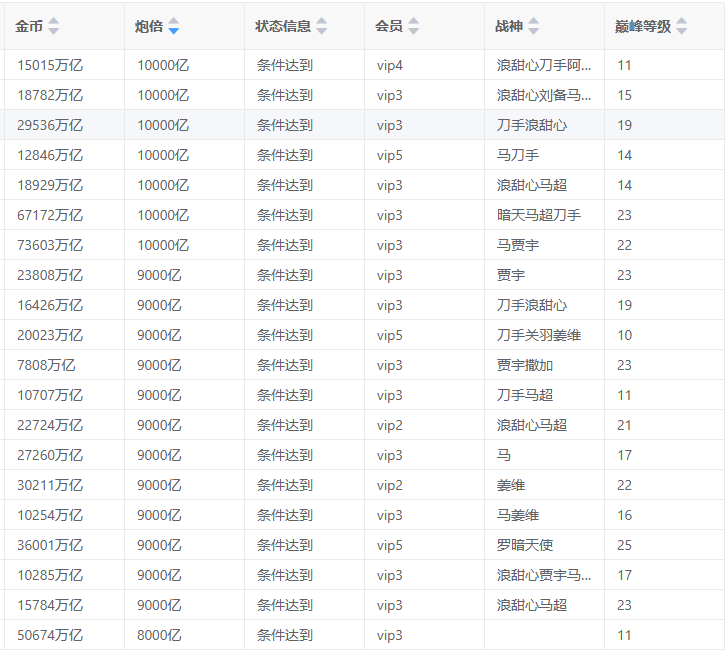This screenshot has height=661, width=725.
Task: Click the 炮倍 column header label
Action: 149,26
